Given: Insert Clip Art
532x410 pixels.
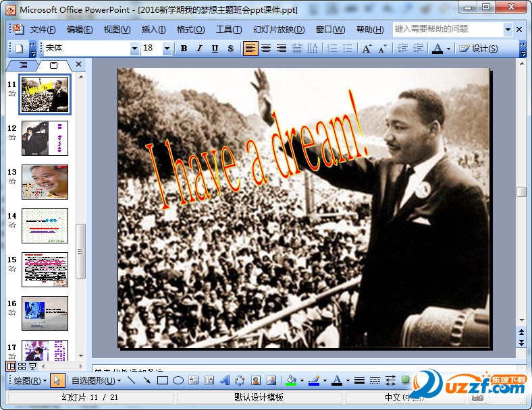Looking at the screenshot, I should coord(256,380).
